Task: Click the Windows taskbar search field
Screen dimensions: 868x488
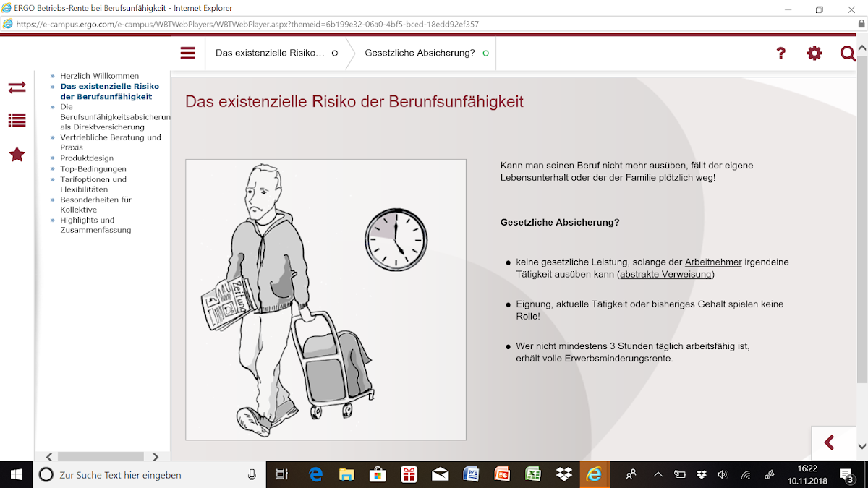Action: point(145,475)
